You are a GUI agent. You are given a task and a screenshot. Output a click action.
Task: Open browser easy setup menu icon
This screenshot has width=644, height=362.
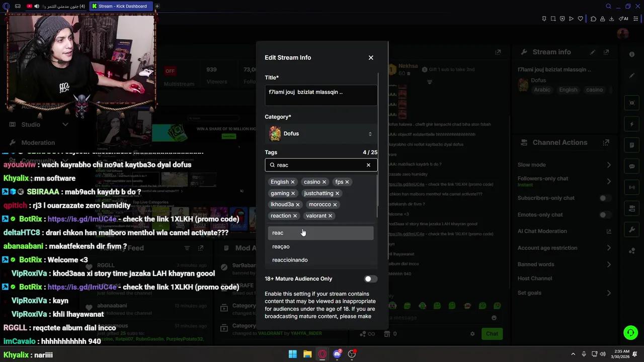(x=636, y=19)
